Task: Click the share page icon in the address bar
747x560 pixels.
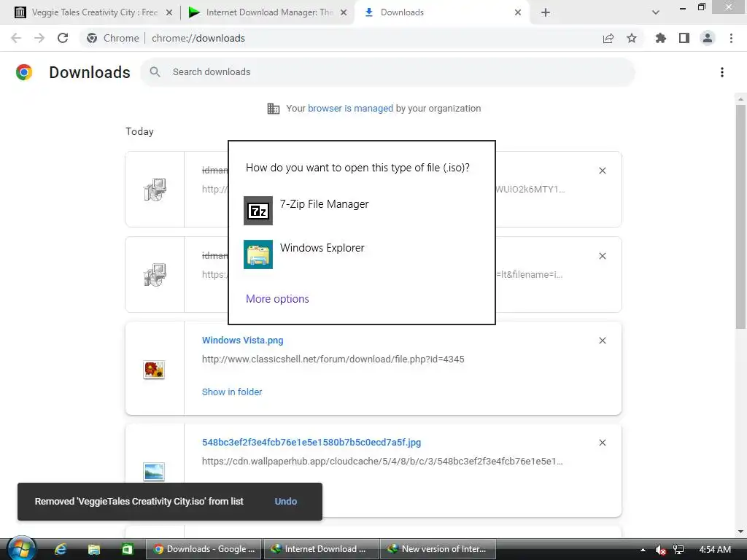Action: (x=608, y=38)
